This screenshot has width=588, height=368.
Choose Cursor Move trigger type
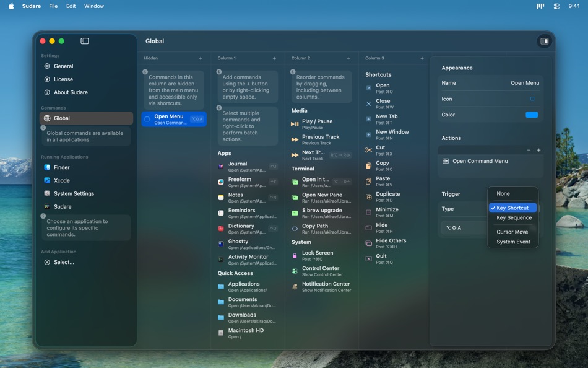(x=512, y=232)
